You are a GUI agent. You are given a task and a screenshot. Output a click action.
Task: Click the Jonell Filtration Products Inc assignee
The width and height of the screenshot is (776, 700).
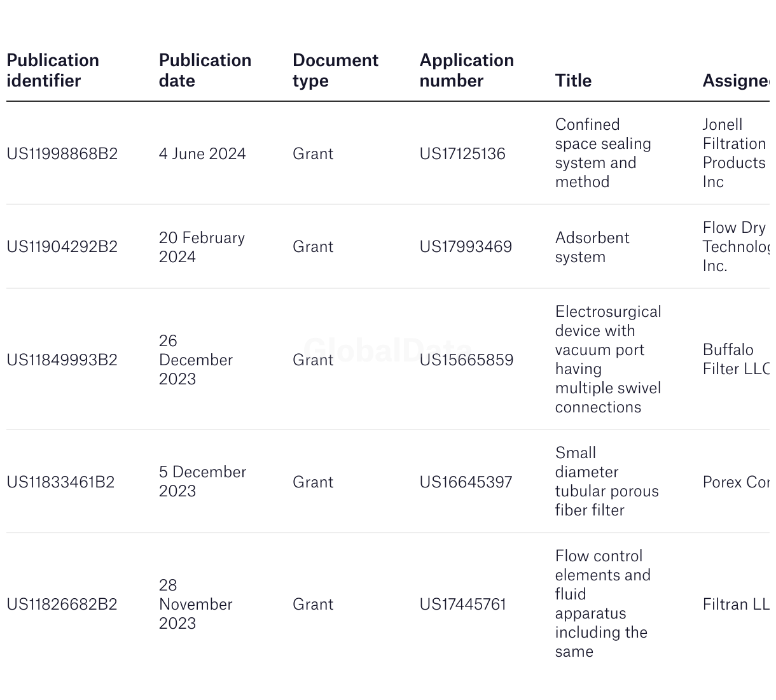pyautogui.click(x=734, y=153)
